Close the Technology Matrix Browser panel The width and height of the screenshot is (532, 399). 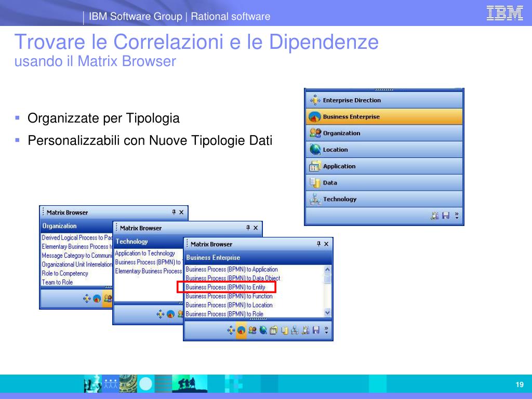[x=256, y=228]
